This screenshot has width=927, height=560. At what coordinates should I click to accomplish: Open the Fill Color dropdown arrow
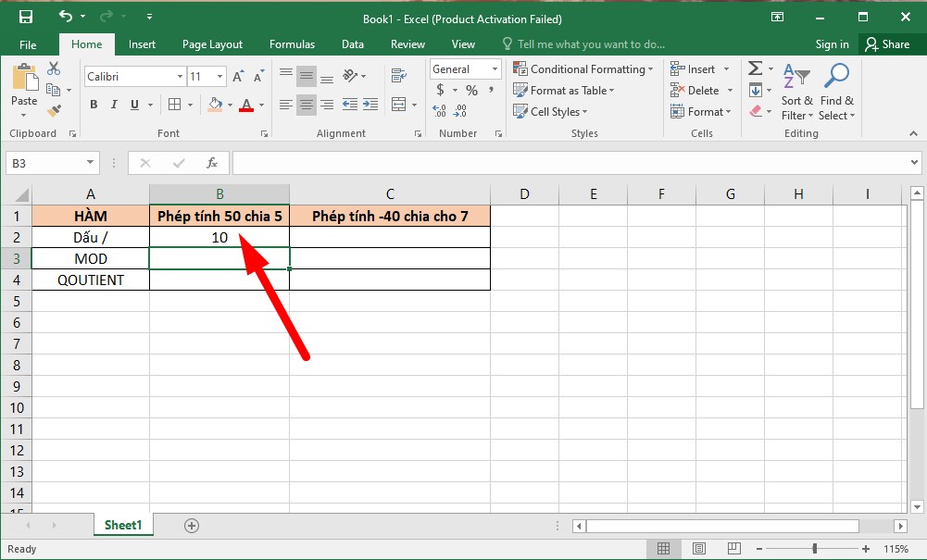point(229,105)
